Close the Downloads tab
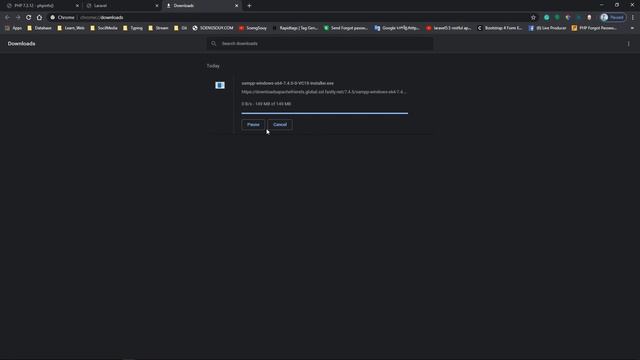Image resolution: width=640 pixels, height=360 pixels. (236, 6)
